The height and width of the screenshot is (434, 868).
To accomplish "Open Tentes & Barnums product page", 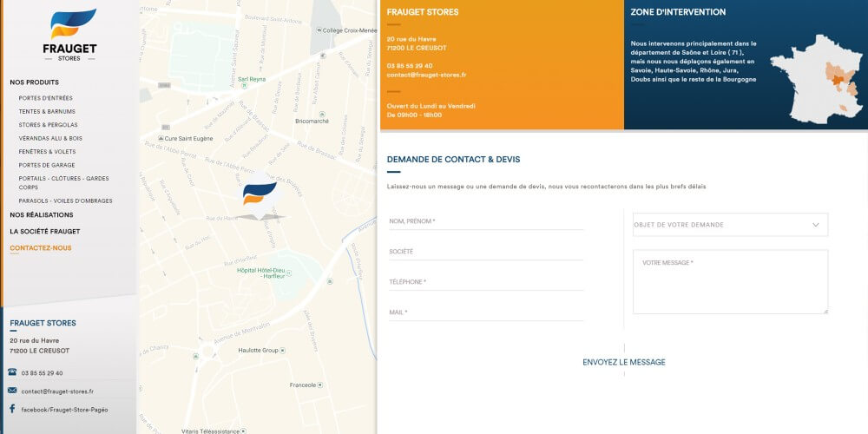I will pyautogui.click(x=47, y=111).
